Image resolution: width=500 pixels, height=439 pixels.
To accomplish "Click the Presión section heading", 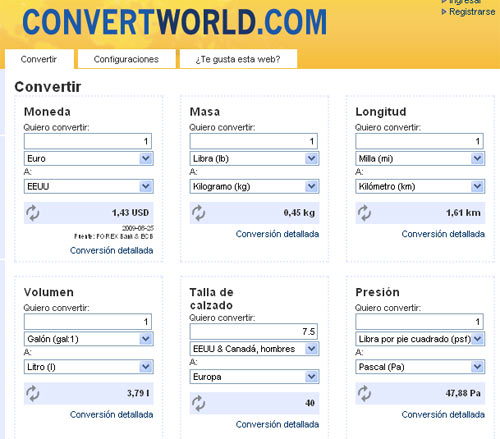I will 377,292.
